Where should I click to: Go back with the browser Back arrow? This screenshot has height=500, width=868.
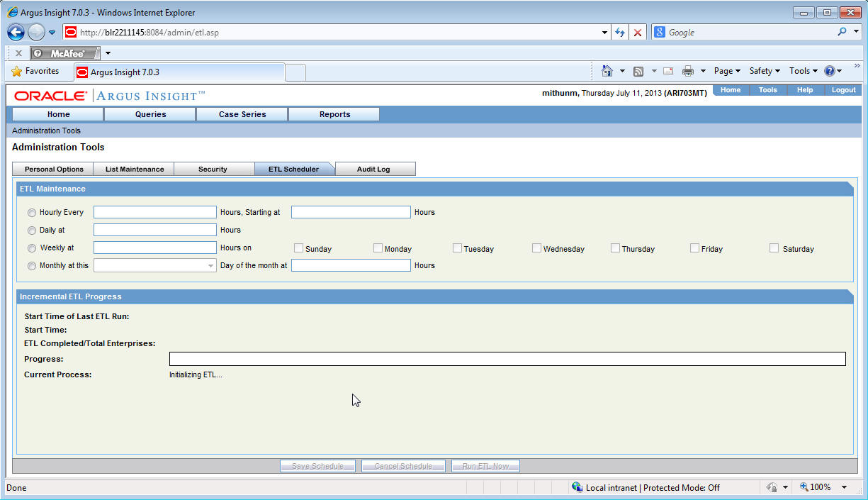pos(16,33)
